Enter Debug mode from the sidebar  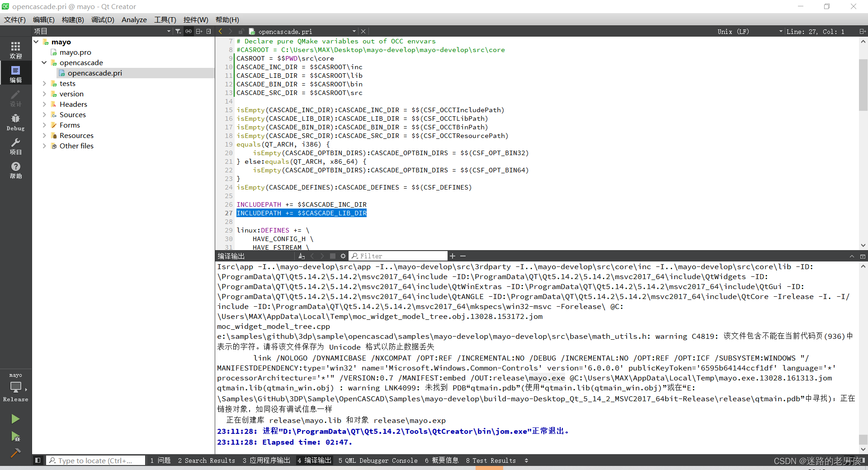coord(15,121)
